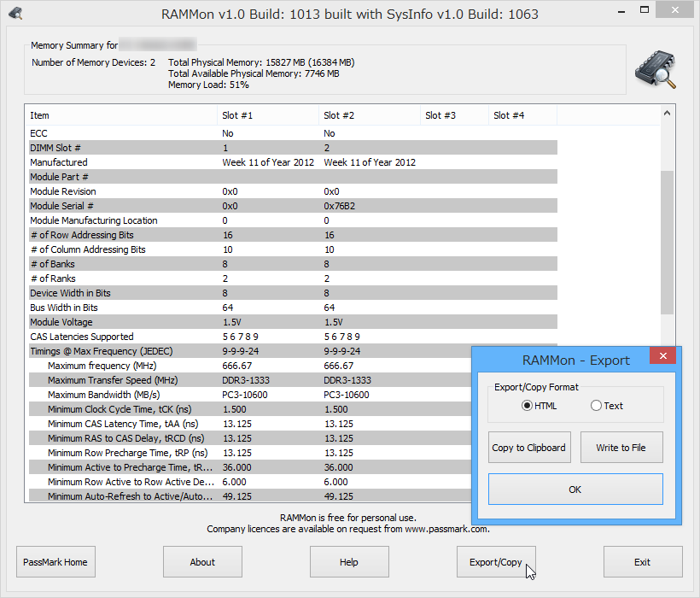Click the Slot #4 column header

point(522,115)
